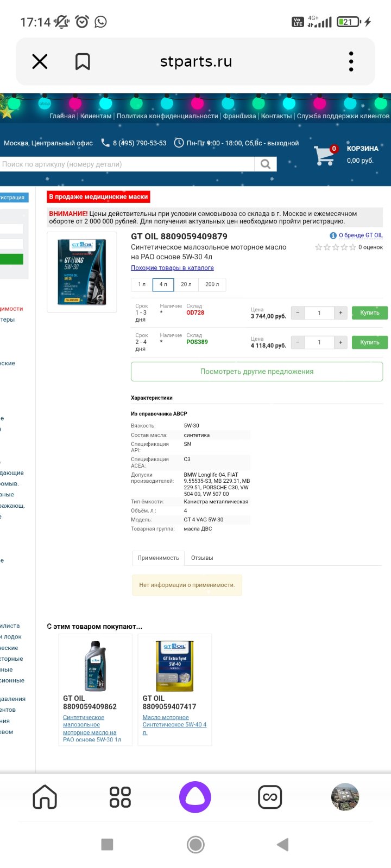Increase quantity for OD728 warehouse offer
Screen dimensions: 391x868
(340, 312)
